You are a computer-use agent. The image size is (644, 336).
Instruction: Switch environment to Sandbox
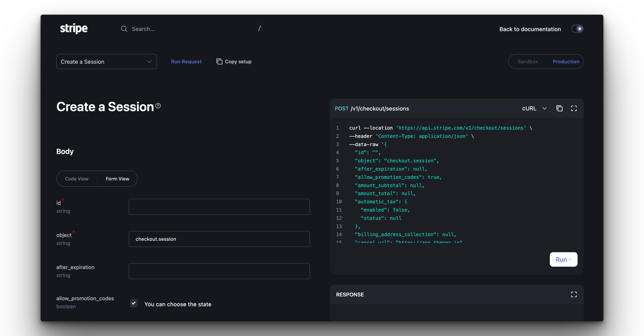(x=527, y=62)
